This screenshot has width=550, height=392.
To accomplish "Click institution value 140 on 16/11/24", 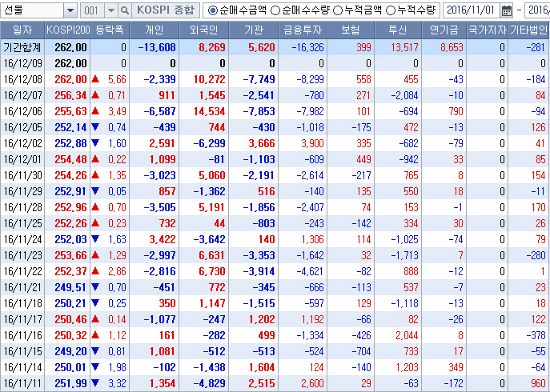I will click(x=267, y=239).
